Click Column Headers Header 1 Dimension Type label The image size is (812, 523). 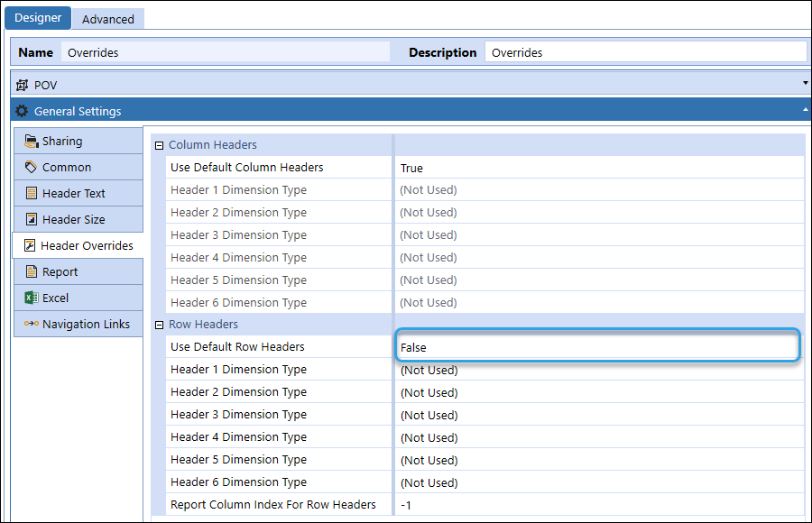239,190
